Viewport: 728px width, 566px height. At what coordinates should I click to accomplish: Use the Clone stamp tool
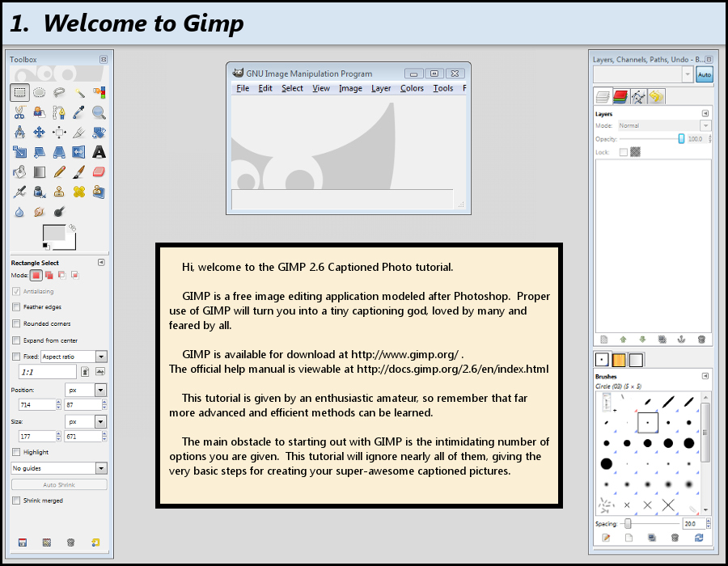(58, 191)
